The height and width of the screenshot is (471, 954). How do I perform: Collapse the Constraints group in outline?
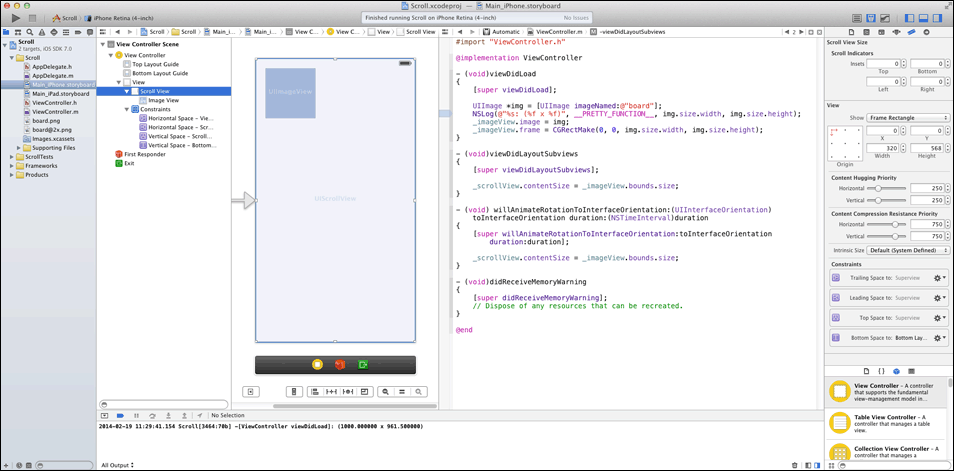tap(127, 109)
